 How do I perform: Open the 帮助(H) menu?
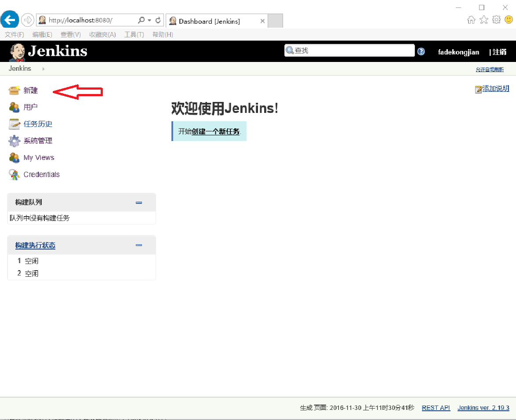click(163, 35)
